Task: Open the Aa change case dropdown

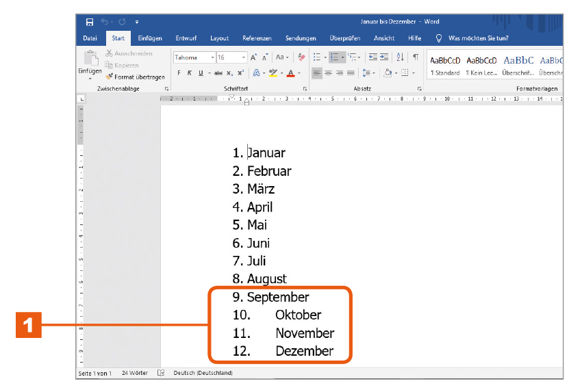Action: pos(281,57)
